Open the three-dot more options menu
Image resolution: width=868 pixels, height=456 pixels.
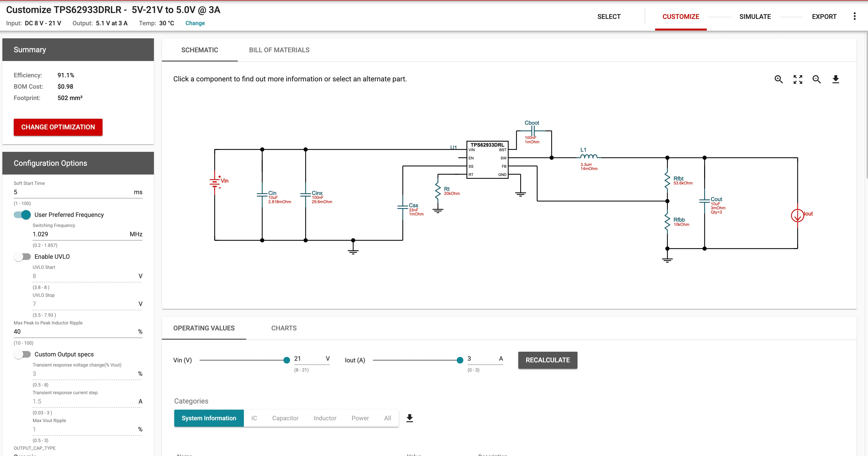[x=855, y=16]
